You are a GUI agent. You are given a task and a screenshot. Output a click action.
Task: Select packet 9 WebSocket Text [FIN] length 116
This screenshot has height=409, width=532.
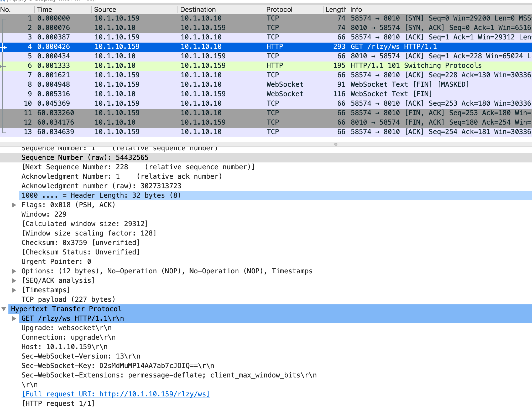266,94
